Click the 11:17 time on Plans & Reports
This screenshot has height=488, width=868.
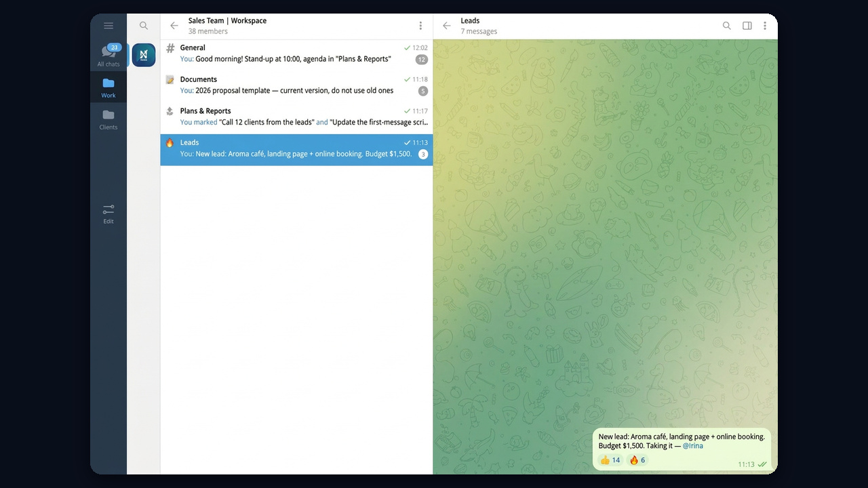pyautogui.click(x=420, y=111)
